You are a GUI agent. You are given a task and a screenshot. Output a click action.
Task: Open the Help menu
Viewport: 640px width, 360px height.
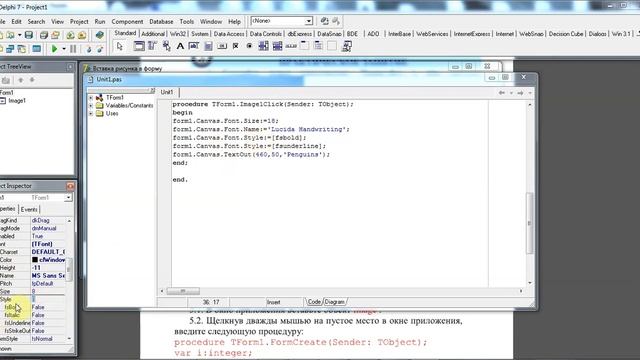pyautogui.click(x=234, y=21)
